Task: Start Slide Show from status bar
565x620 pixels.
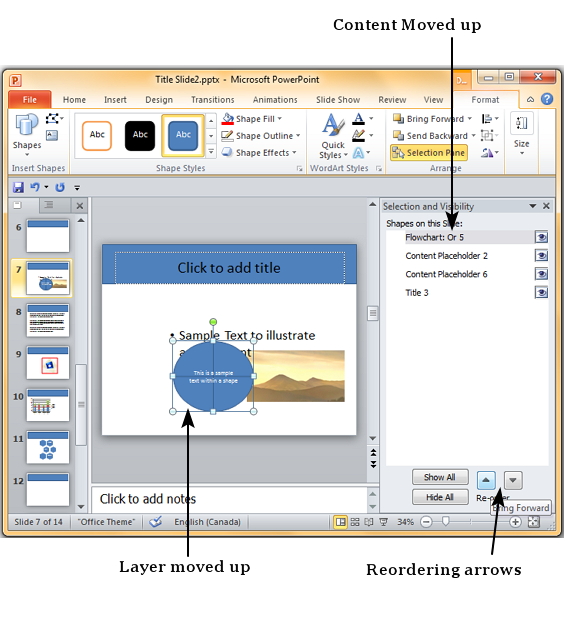Action: click(x=383, y=522)
